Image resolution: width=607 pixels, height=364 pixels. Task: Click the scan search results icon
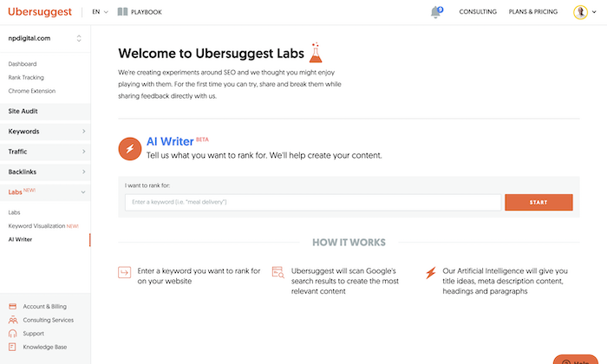pos(278,272)
